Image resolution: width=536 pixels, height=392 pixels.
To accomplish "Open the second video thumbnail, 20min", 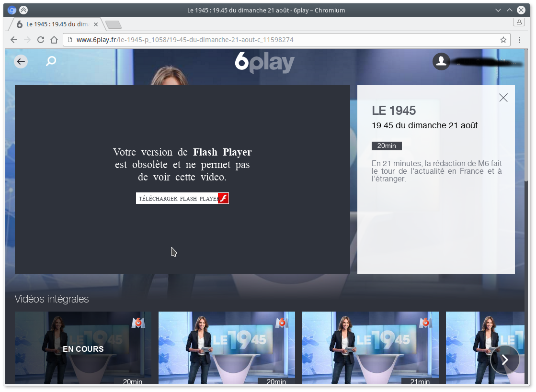I will pos(227,347).
